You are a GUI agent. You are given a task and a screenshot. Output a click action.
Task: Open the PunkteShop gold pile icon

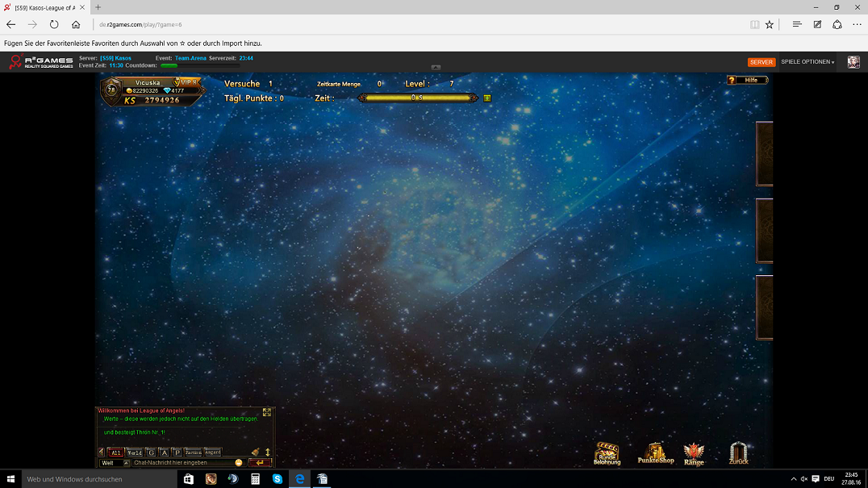tap(655, 453)
